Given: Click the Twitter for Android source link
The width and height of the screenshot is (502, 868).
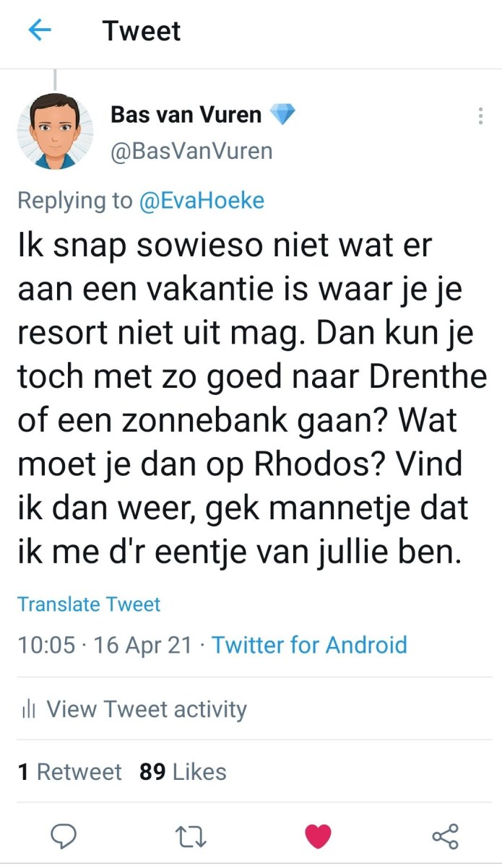Looking at the screenshot, I should (309, 644).
